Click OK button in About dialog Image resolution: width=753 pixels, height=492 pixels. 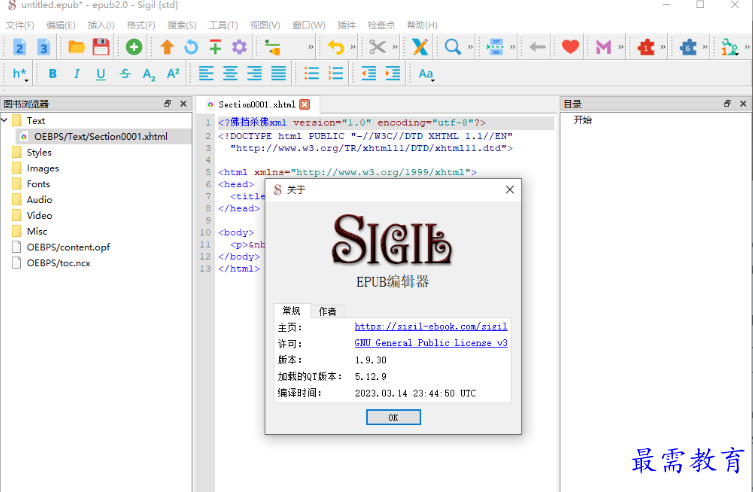tap(393, 417)
